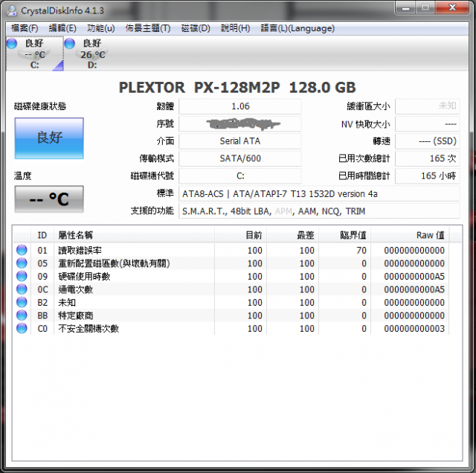Click the standard field ATA8-ACS text
The height and width of the screenshot is (473, 476).
coord(319,193)
